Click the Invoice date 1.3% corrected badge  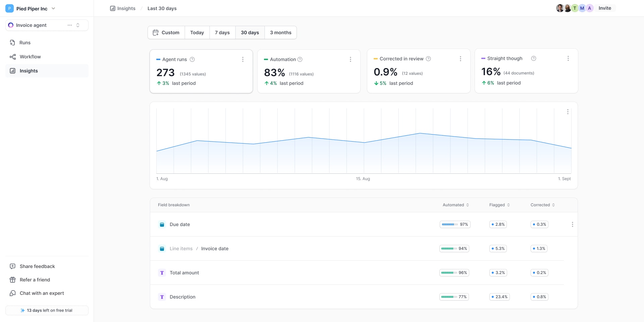[539, 249]
